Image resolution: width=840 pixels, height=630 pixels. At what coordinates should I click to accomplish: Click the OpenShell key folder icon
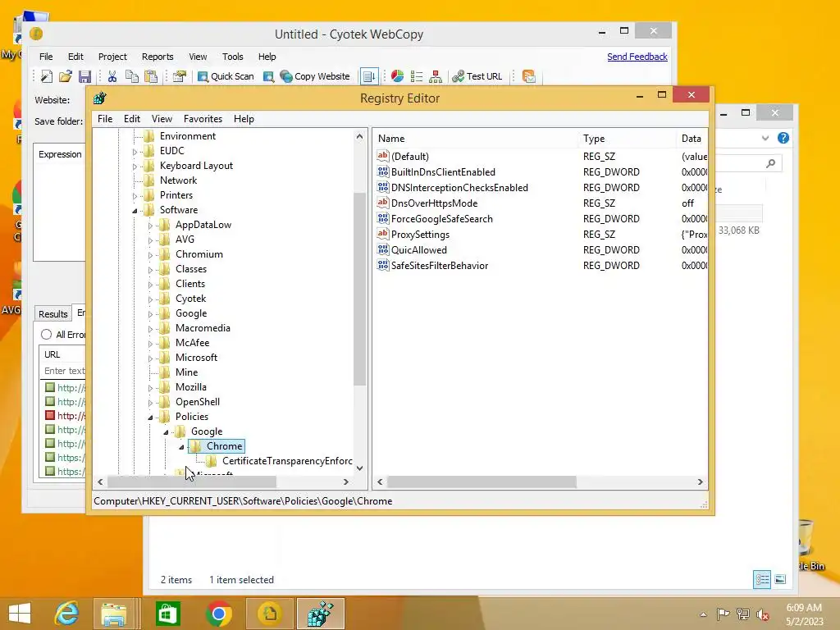tap(165, 402)
